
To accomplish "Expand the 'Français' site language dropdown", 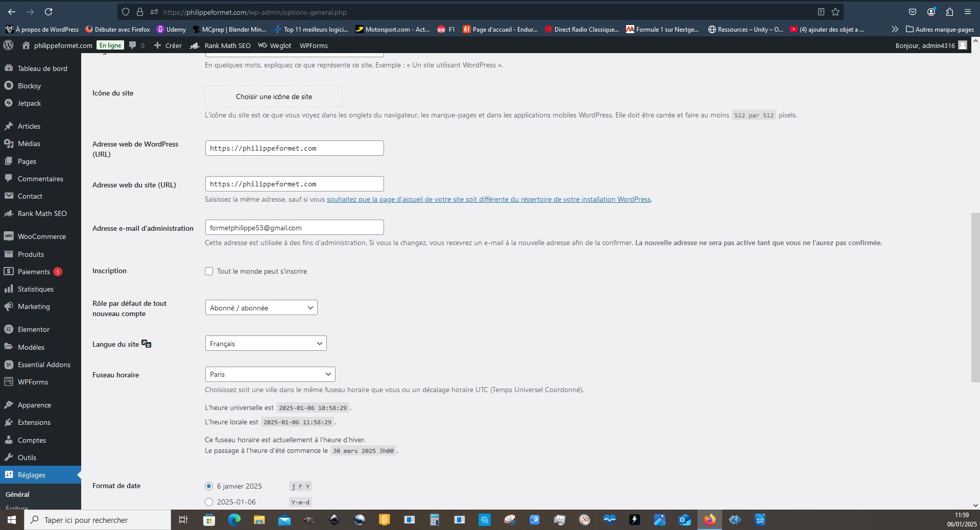I will pos(266,344).
